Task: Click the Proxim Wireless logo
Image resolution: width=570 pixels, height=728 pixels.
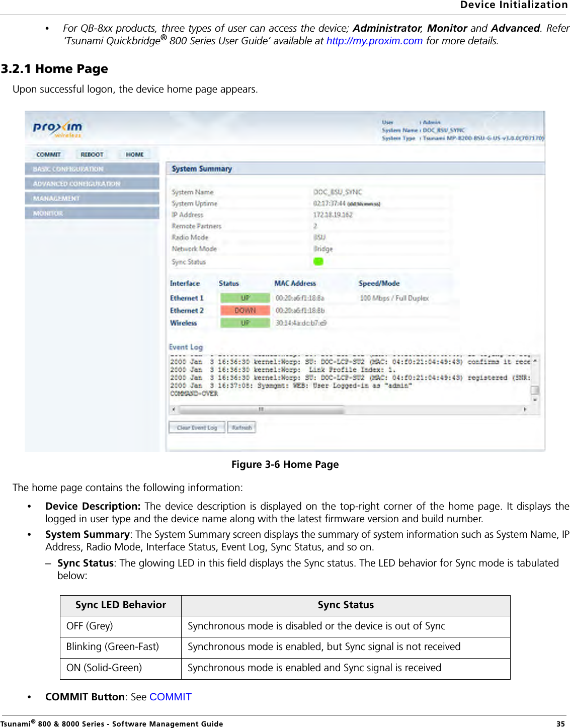Action: click(57, 128)
